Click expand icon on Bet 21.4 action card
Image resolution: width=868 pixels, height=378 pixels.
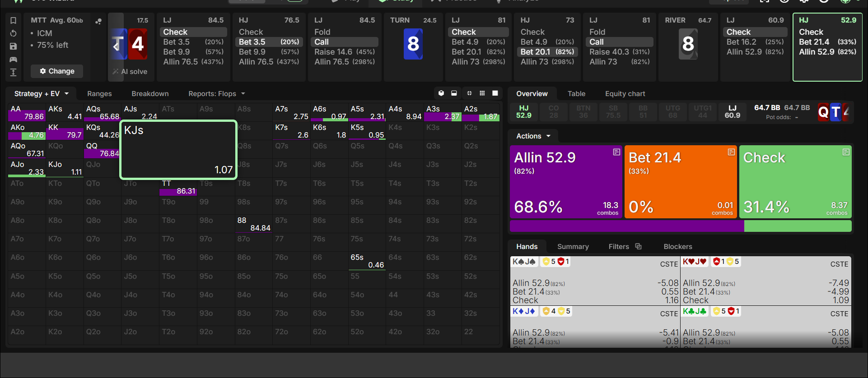(x=731, y=152)
